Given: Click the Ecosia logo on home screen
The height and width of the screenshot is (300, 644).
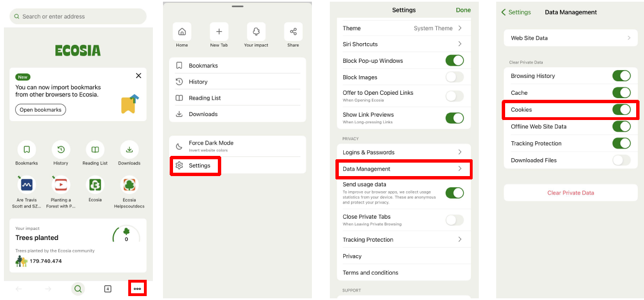Looking at the screenshot, I should pyautogui.click(x=78, y=50).
